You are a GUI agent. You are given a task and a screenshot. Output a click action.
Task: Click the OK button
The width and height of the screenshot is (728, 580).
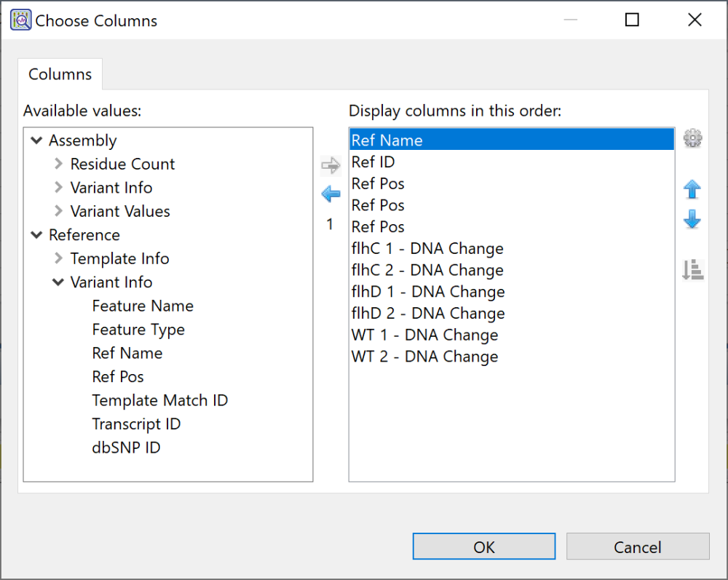pyautogui.click(x=483, y=547)
